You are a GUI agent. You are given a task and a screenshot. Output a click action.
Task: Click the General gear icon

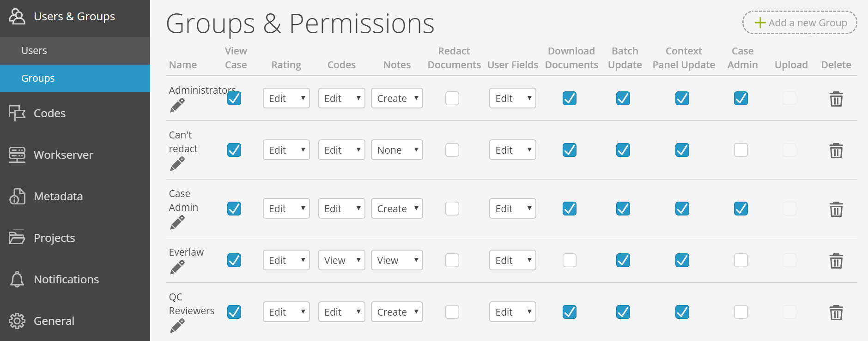[x=17, y=321]
